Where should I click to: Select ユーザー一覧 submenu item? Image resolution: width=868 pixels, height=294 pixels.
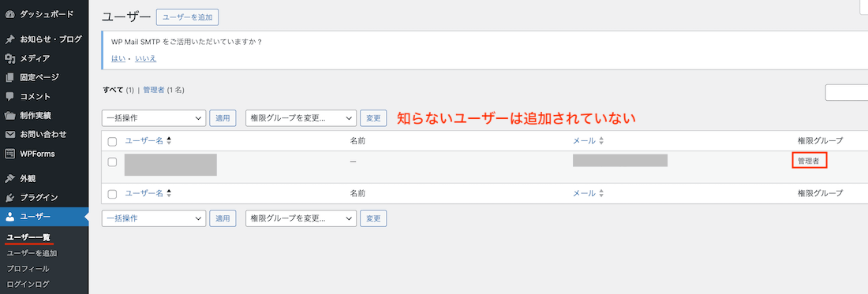tap(28, 237)
